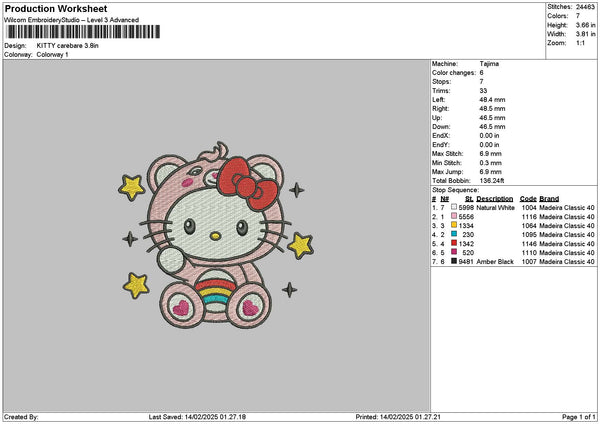Click the 'Description' column header
The width and height of the screenshot is (600, 424).
pyautogui.click(x=495, y=199)
